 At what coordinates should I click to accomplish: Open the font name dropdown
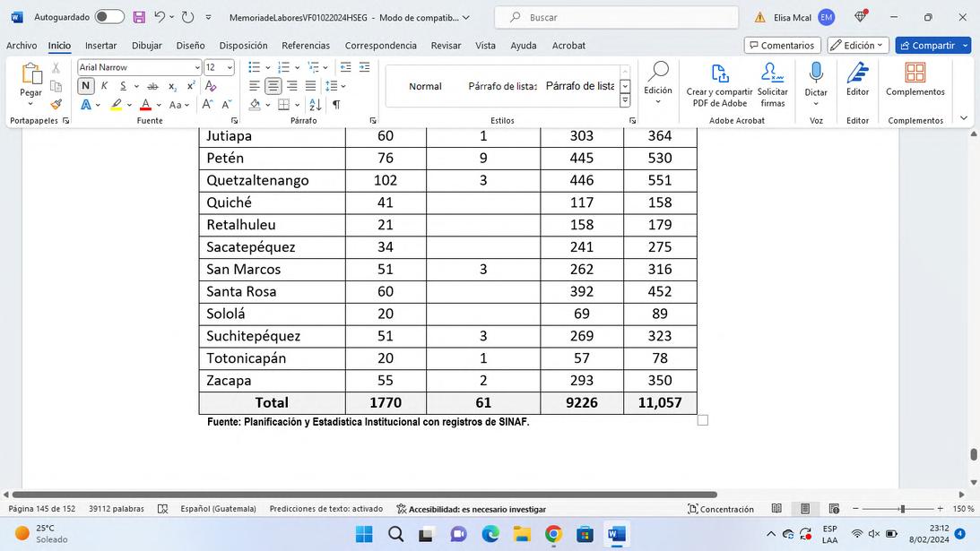(197, 67)
